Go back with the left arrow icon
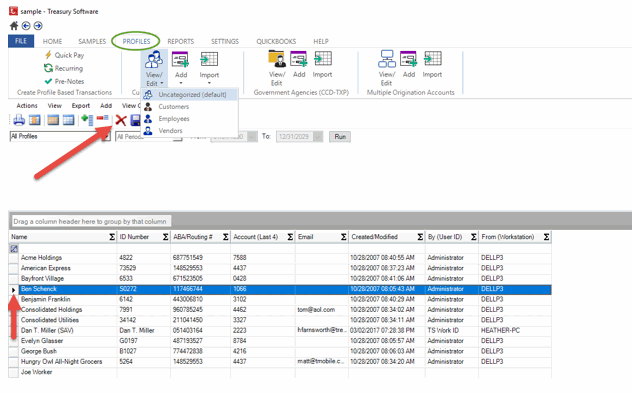The width and height of the screenshot is (632, 394). click(26, 26)
